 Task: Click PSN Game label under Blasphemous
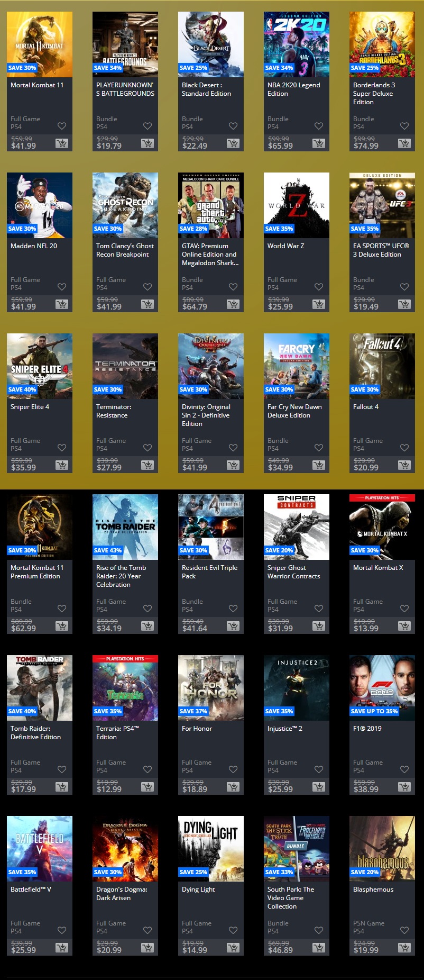point(368,923)
